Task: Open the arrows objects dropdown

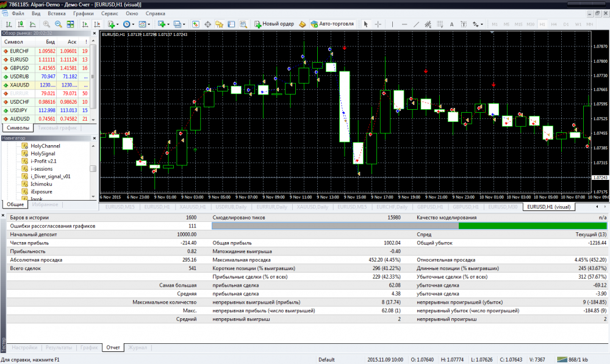Action: tap(482, 24)
